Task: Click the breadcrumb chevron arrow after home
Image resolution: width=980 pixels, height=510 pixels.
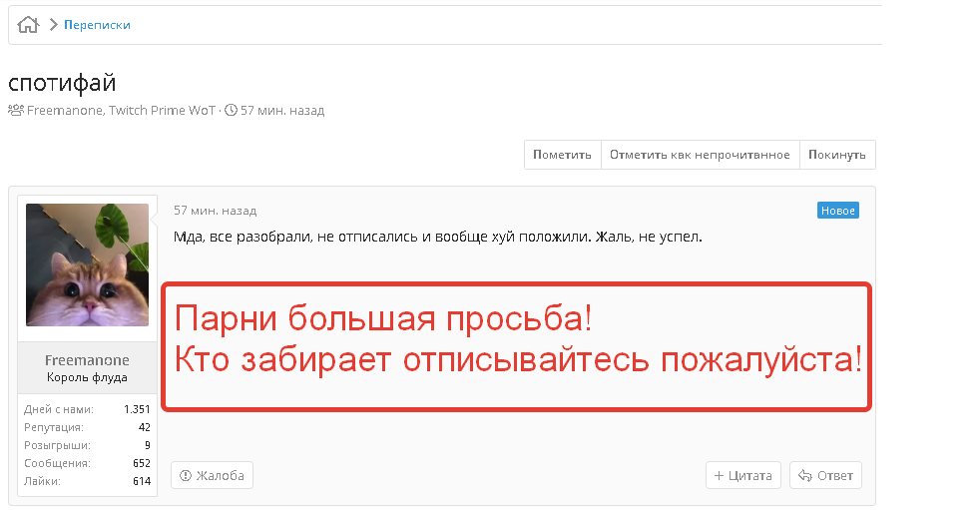Action: [x=53, y=25]
